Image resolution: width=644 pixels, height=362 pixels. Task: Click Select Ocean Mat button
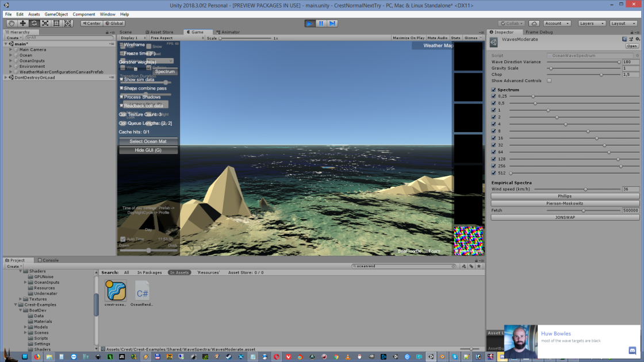148,141
